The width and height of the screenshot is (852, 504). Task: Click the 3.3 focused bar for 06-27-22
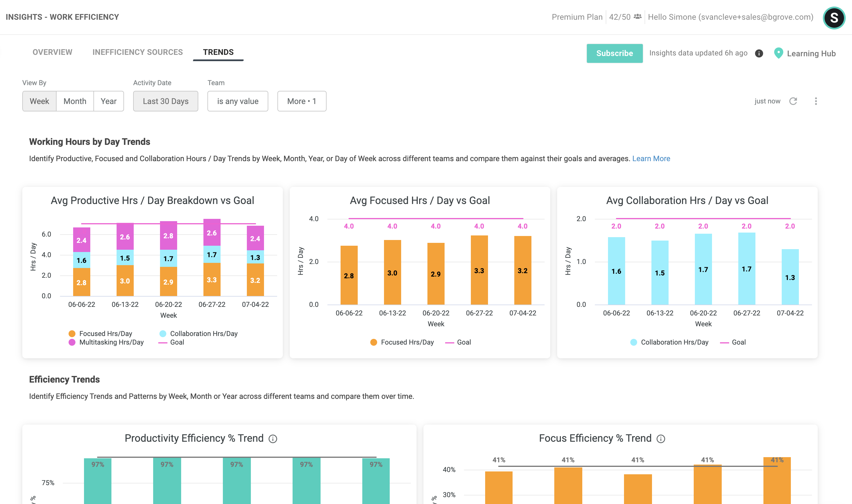click(479, 270)
